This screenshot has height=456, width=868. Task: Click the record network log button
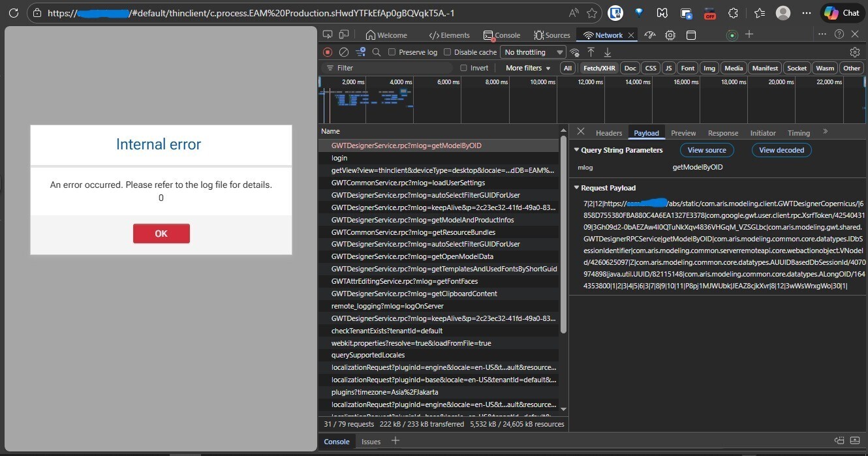pyautogui.click(x=328, y=52)
